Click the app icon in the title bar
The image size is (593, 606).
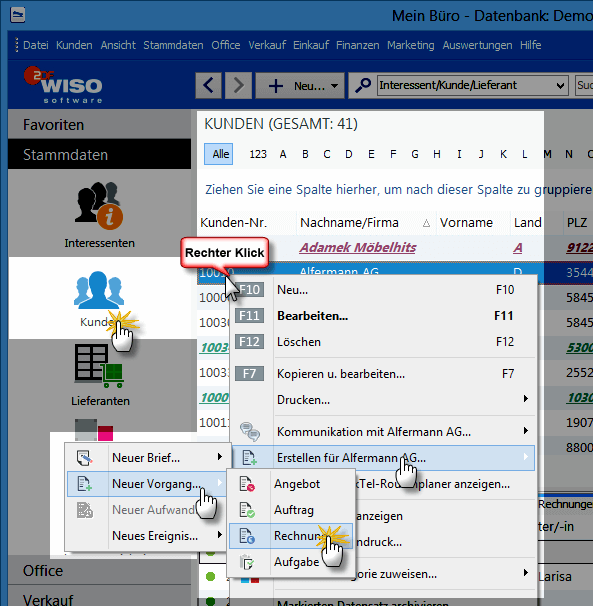point(17,15)
